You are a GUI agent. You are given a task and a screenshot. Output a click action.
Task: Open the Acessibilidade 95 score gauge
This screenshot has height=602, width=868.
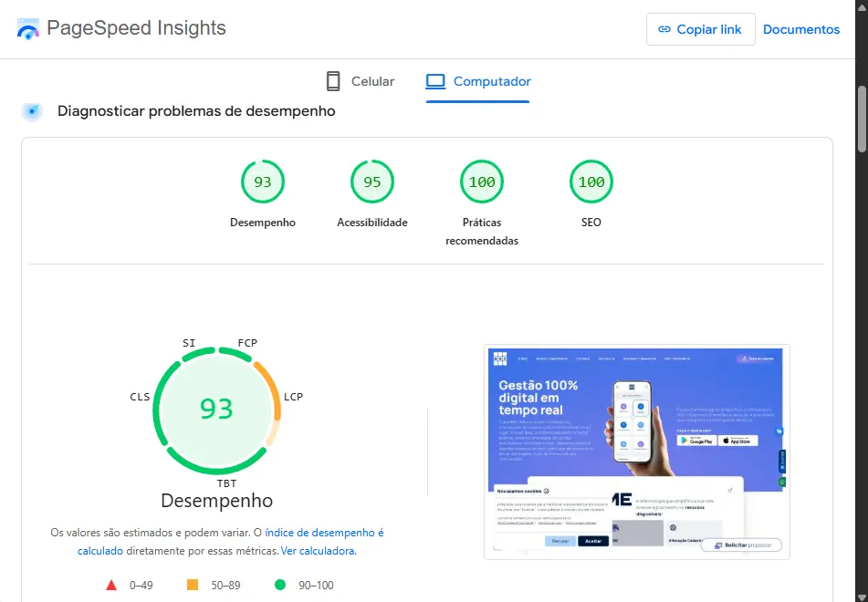pos(372,182)
